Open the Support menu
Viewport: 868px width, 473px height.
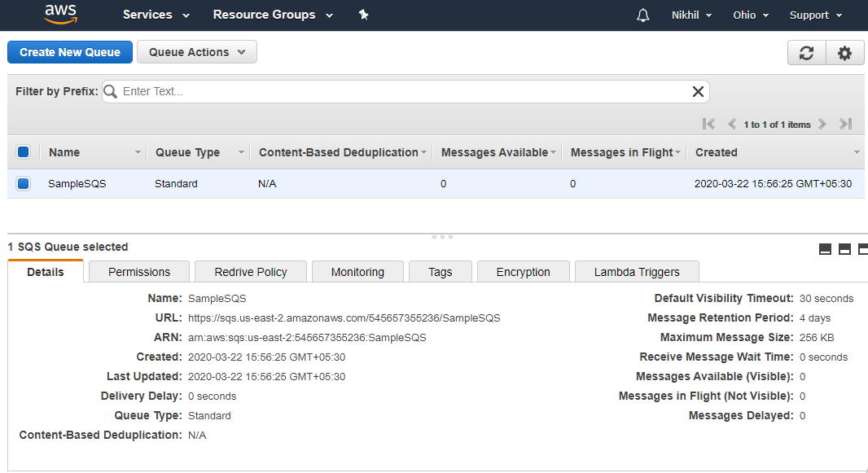815,15
